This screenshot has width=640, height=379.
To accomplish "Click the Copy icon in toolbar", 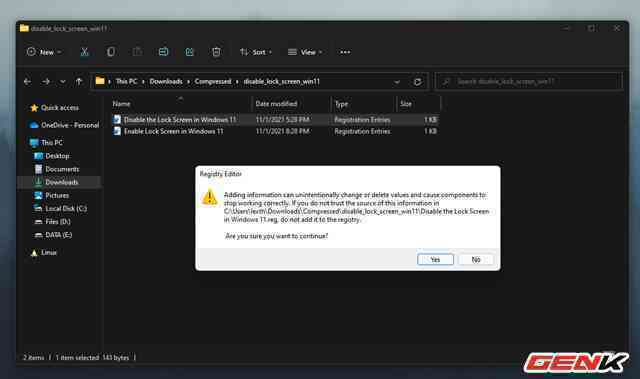I will (x=111, y=52).
